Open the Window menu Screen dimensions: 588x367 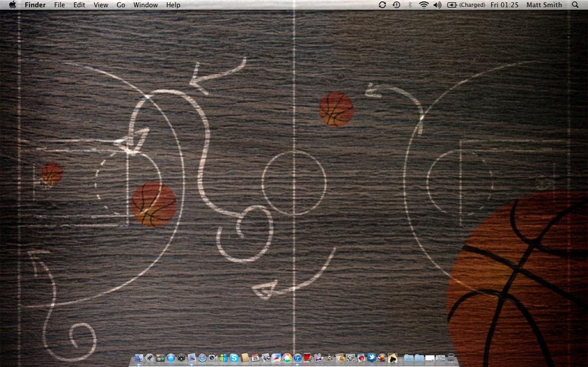tap(145, 5)
